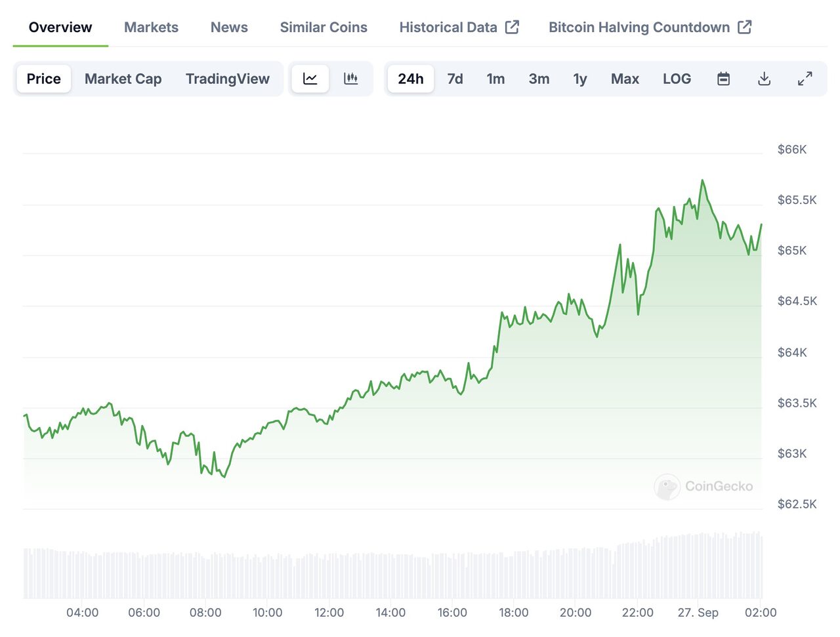Expand the chart to fullscreen
840x637 pixels.
click(805, 79)
